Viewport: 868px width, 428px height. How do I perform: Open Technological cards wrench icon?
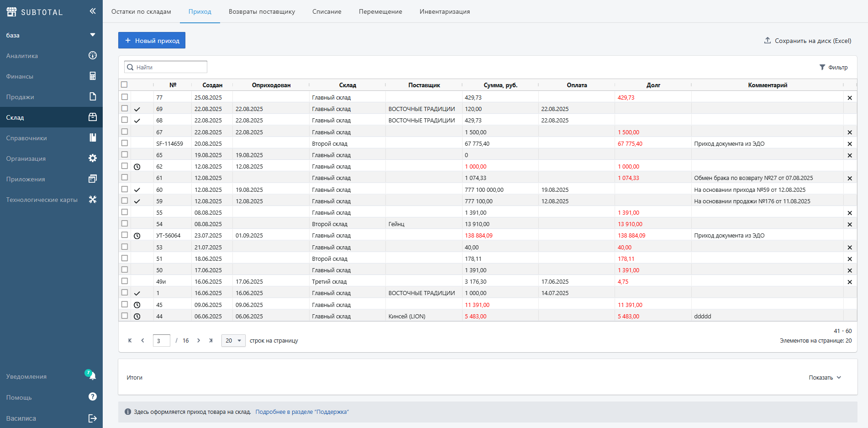(x=93, y=200)
